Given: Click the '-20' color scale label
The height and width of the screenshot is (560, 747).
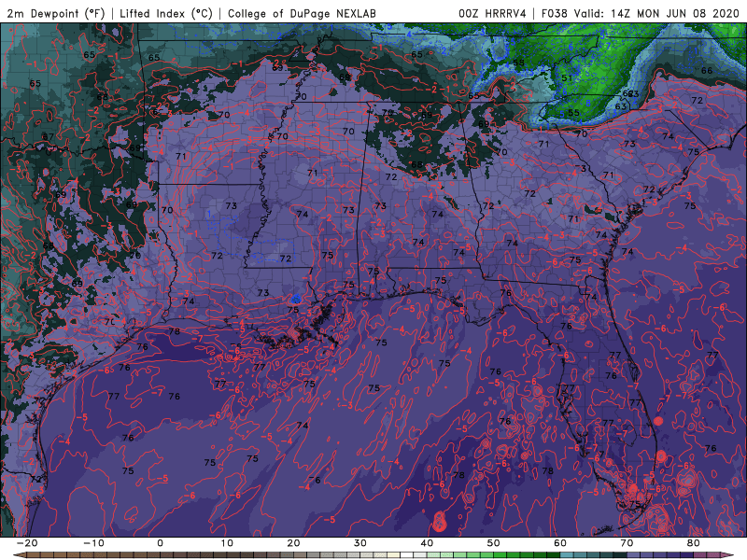Looking at the screenshot, I should click(x=27, y=543).
